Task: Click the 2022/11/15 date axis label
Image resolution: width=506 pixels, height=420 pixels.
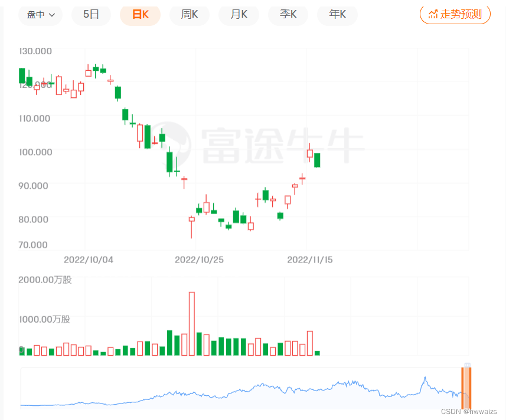Action: (x=310, y=260)
